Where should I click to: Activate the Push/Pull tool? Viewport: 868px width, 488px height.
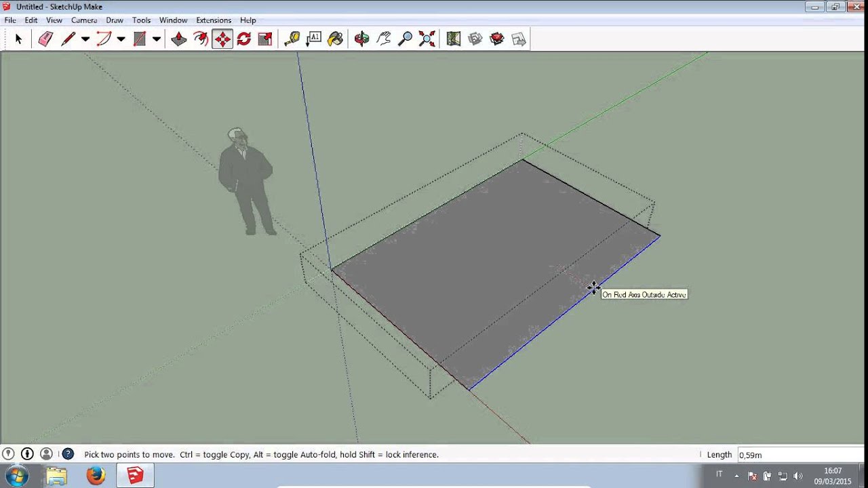click(x=179, y=39)
